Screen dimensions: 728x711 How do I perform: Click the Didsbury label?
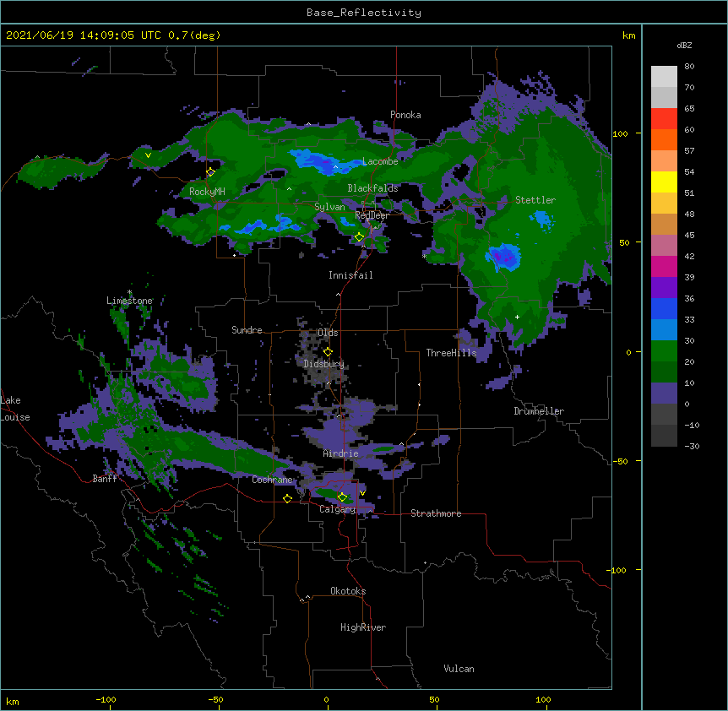point(324,364)
